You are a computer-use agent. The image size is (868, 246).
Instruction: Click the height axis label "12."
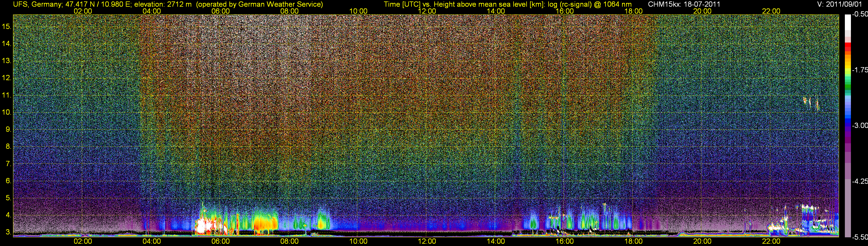[x=7, y=78]
